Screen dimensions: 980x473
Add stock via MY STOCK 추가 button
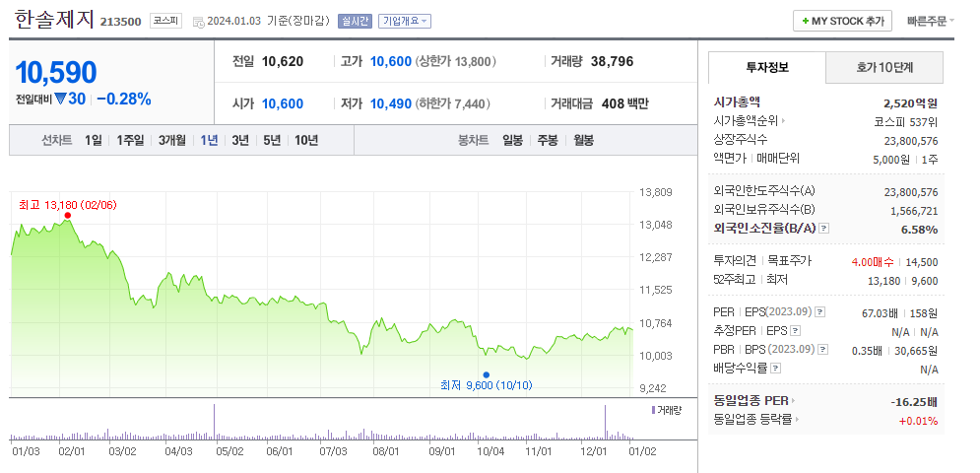point(842,21)
